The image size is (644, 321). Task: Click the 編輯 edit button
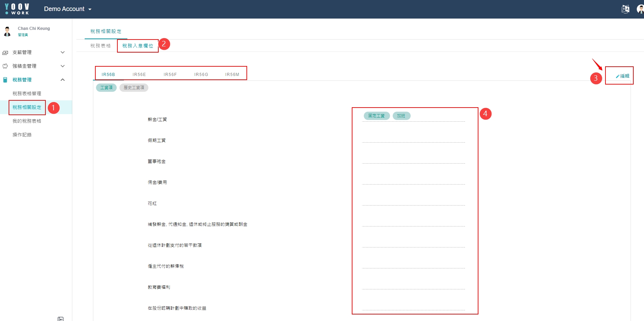[622, 76]
